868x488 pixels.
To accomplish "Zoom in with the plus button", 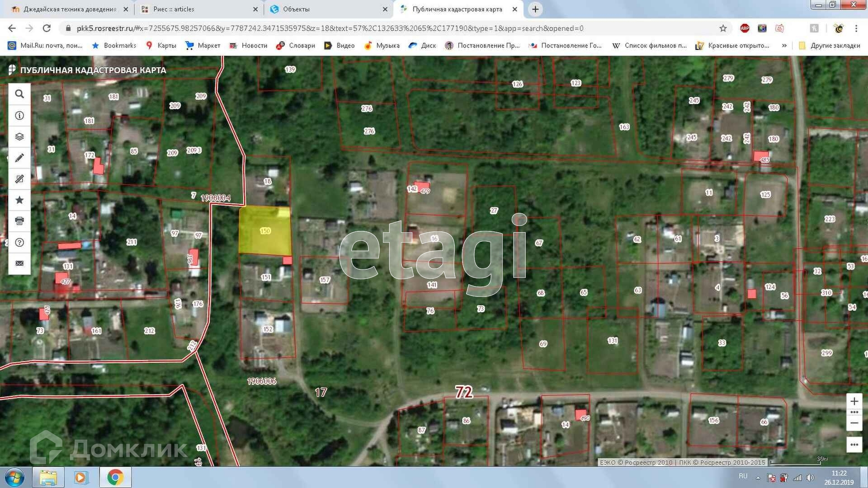I will 854,401.
